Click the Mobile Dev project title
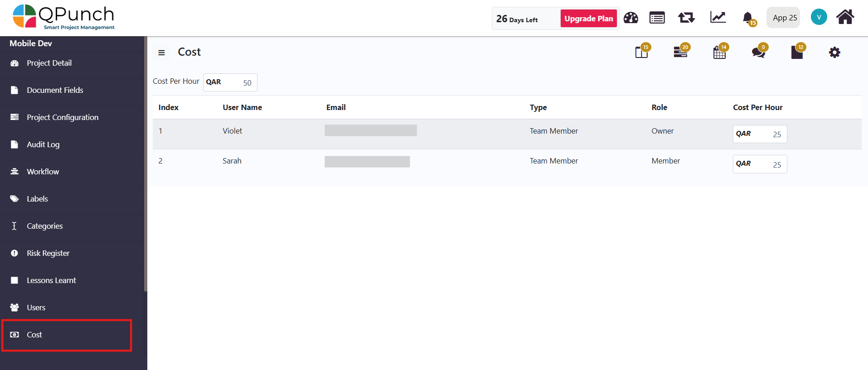The height and width of the screenshot is (370, 868). click(31, 43)
